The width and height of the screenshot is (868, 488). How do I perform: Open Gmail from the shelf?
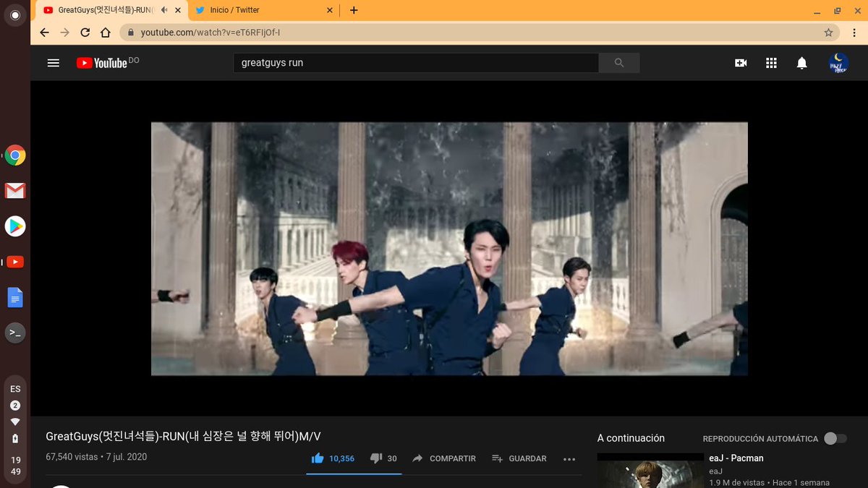(15, 191)
